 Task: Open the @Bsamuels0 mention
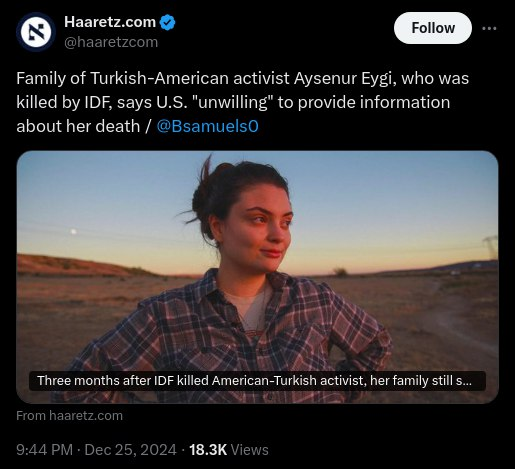tap(207, 126)
